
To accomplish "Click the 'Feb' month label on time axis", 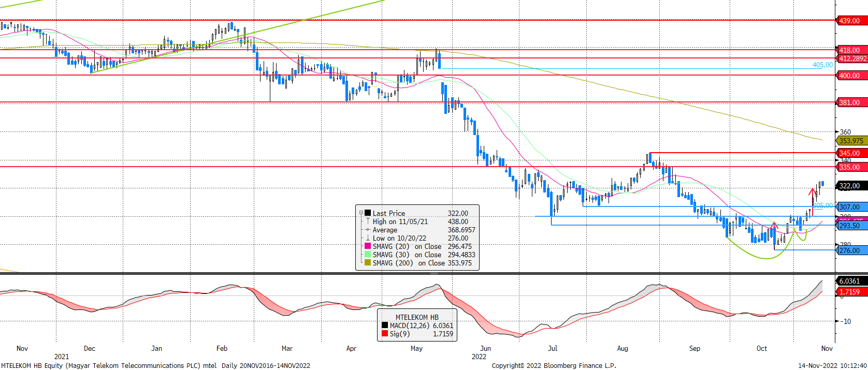I will [x=222, y=348].
